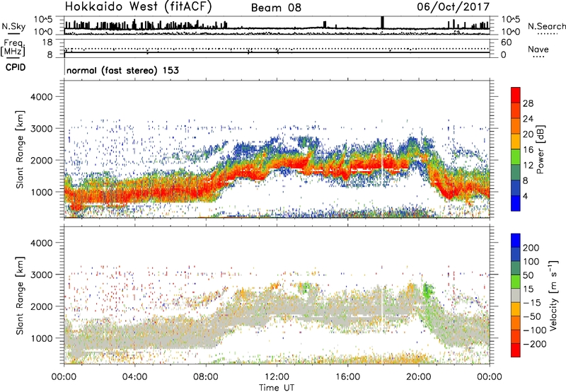Click the "4000" tick of the power panel
This screenshot has height=392, width=566.
tap(41, 97)
